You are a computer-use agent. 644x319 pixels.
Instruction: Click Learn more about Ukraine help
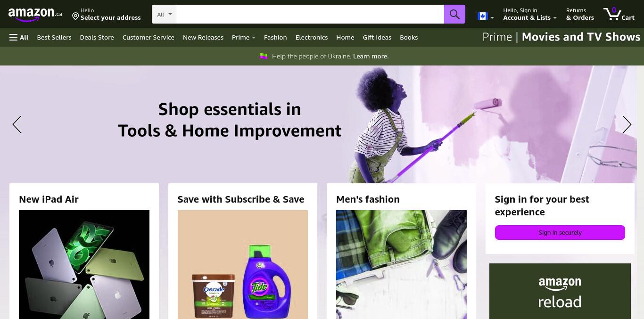(x=371, y=56)
